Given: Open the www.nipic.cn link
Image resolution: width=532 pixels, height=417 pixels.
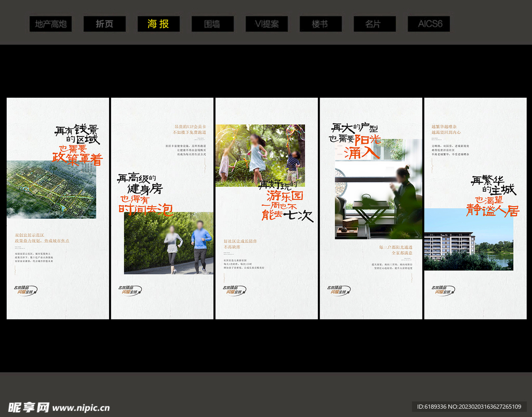Looking at the screenshot, I should (x=81, y=408).
